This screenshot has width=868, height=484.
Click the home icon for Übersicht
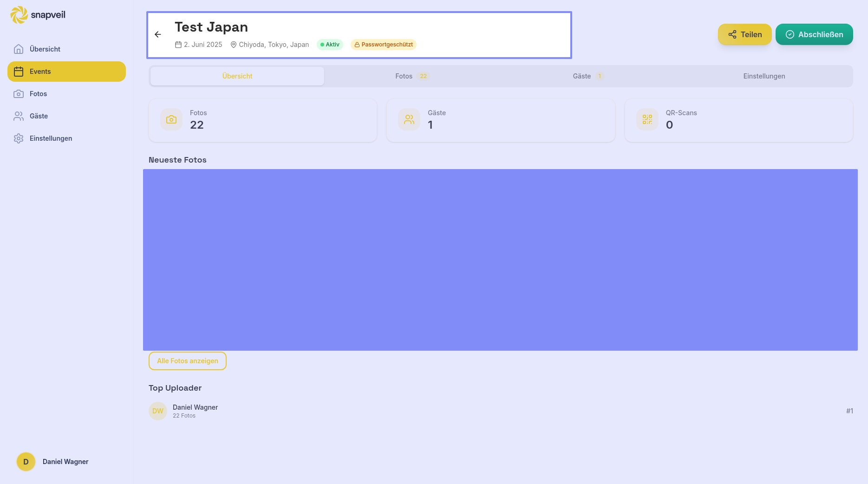tap(19, 49)
